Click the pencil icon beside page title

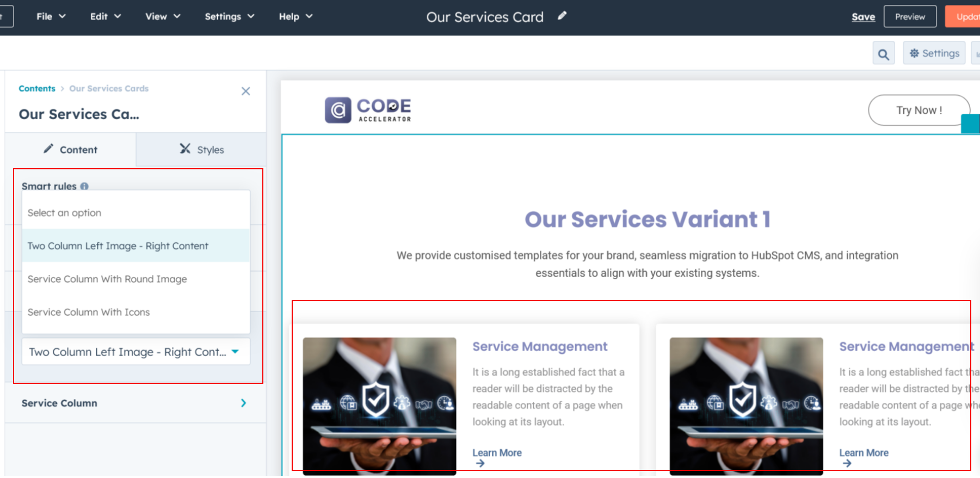562,16
